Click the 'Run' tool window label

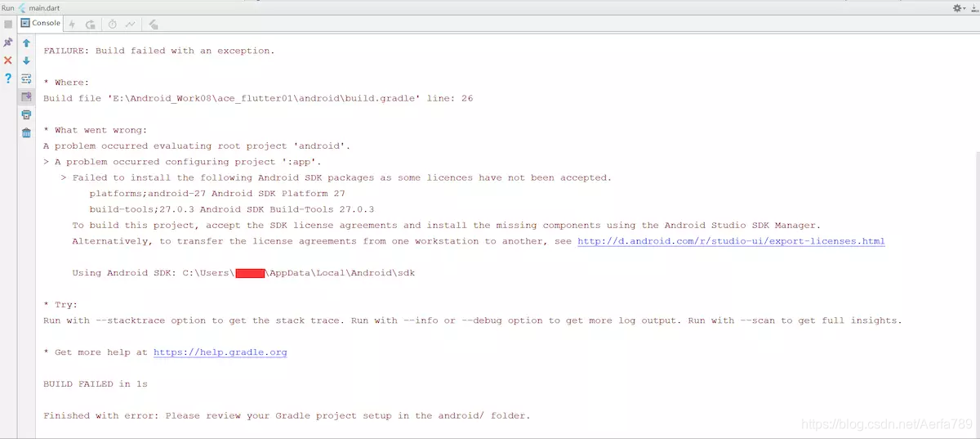tap(8, 7)
